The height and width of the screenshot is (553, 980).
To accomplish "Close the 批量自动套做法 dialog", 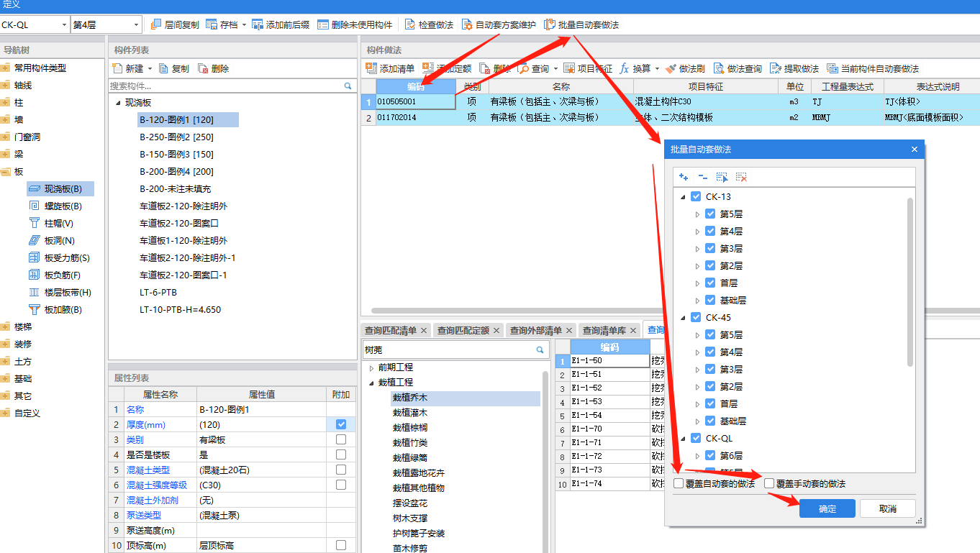I will coord(915,150).
